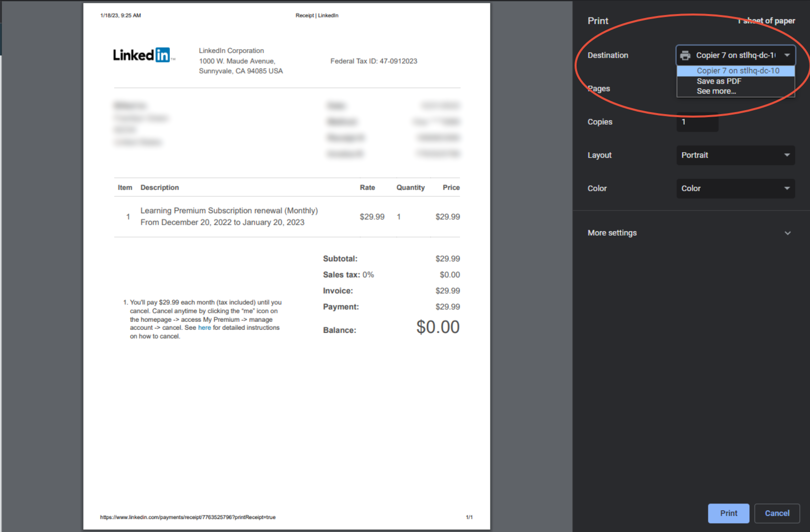Click the Price column header
Viewport: 810px width, 532px height.
click(x=451, y=188)
